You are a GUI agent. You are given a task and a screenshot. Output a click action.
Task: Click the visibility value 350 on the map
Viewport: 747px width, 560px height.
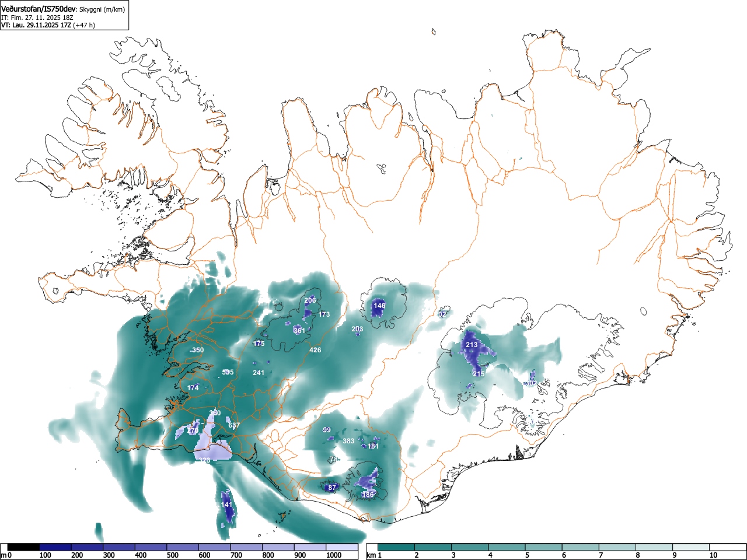(197, 350)
